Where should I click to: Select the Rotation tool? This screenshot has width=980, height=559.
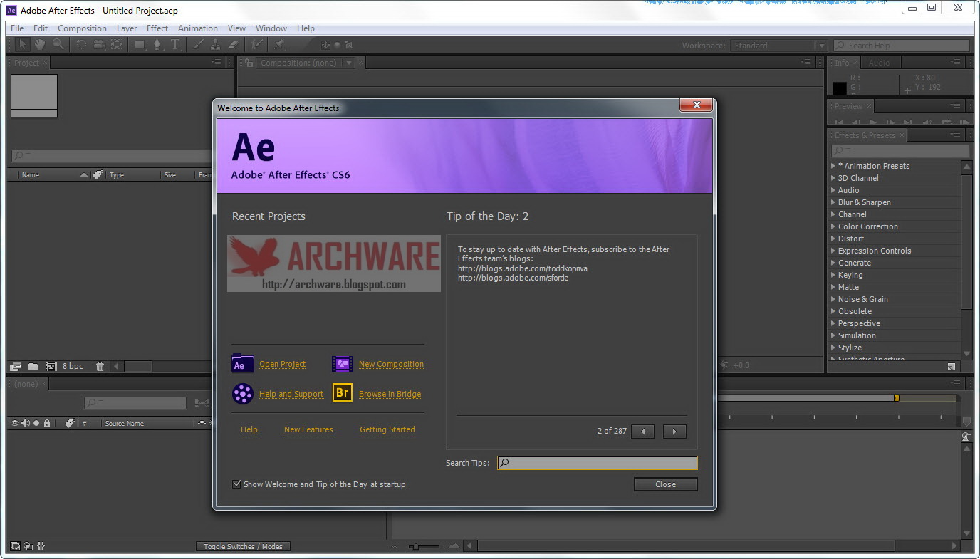(x=80, y=45)
